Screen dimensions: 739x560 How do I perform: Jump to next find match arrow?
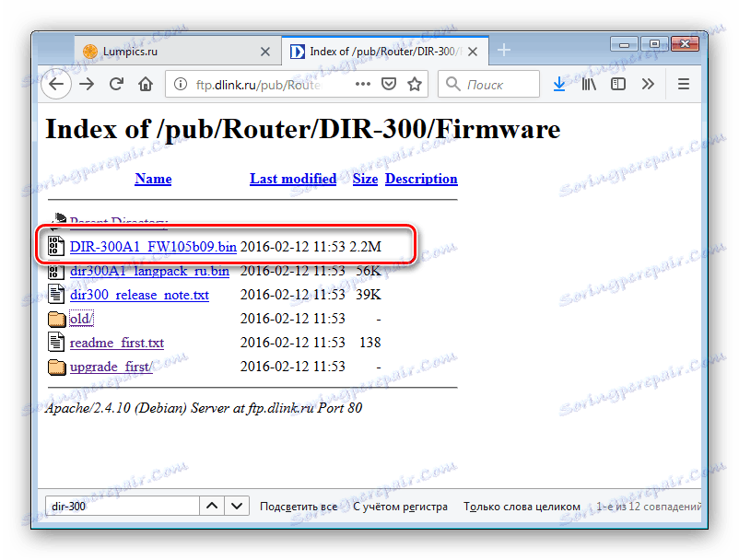237,507
